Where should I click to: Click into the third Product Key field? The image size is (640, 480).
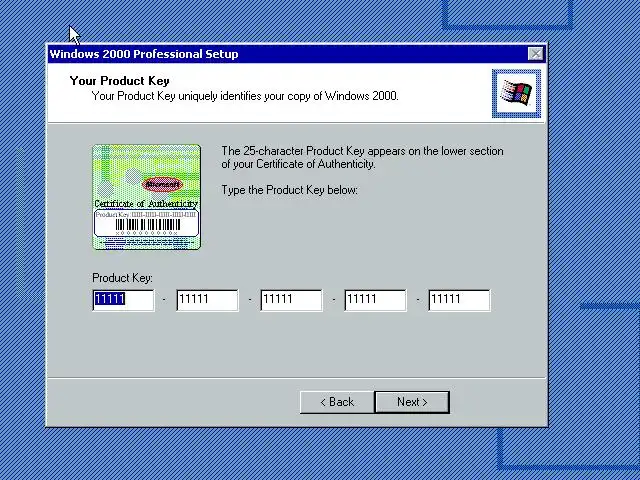[x=291, y=300]
